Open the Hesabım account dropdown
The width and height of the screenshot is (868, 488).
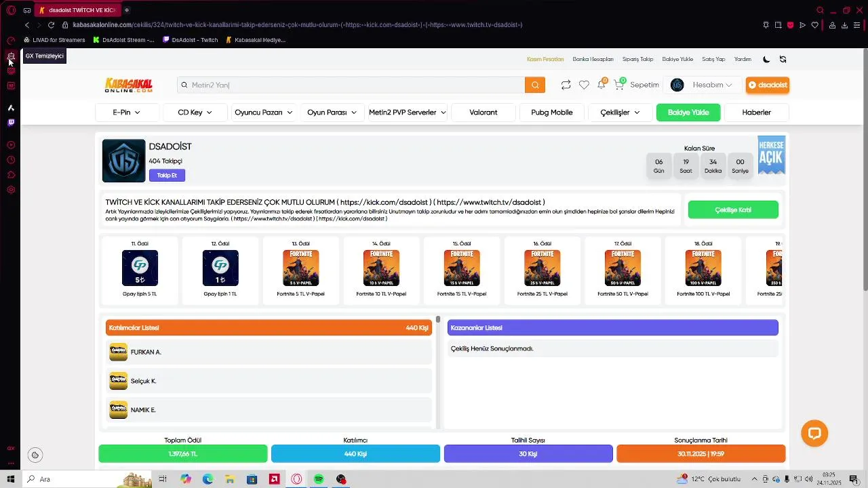click(702, 85)
